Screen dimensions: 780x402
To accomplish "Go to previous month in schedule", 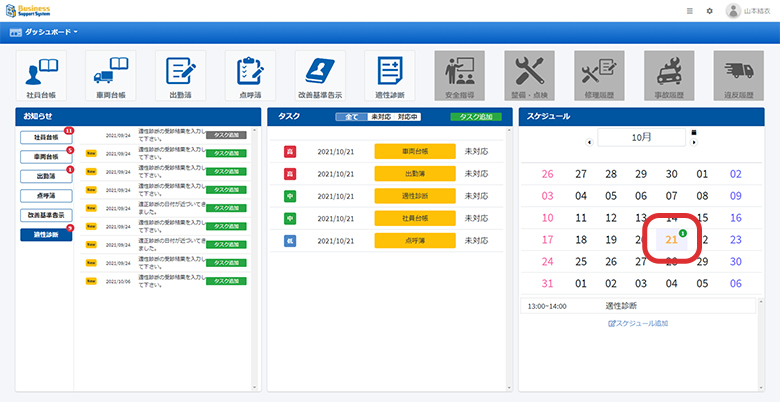I will pyautogui.click(x=590, y=141).
